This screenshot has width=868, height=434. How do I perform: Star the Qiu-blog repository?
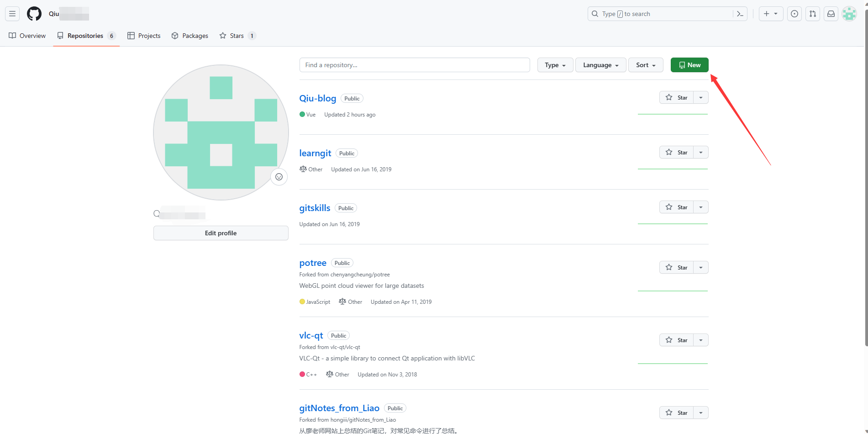(677, 97)
